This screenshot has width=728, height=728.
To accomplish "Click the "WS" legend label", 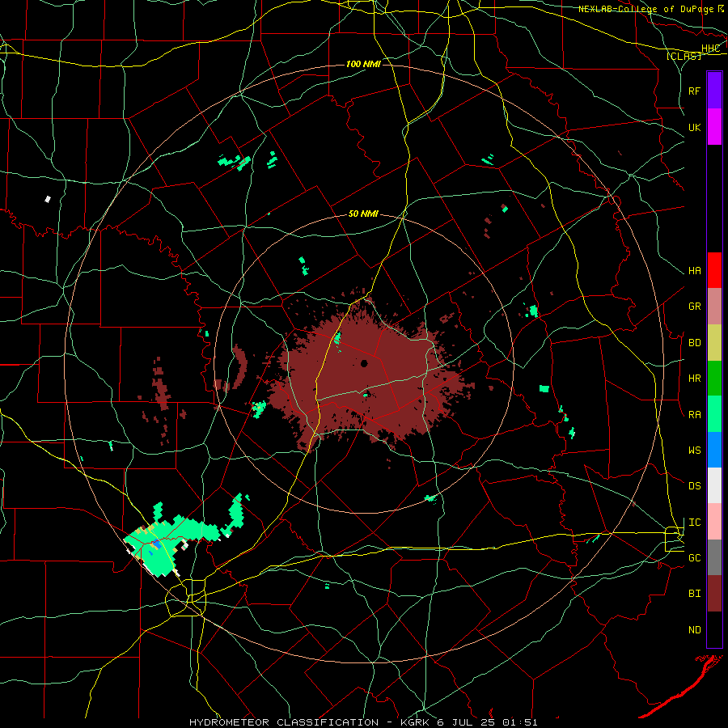I will click(695, 451).
